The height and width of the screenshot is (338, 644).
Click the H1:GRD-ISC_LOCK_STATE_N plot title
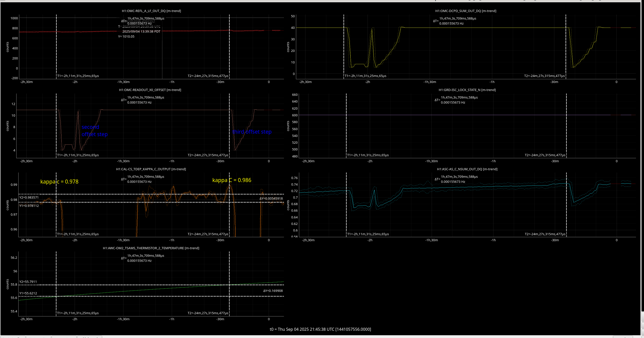pyautogui.click(x=467, y=90)
